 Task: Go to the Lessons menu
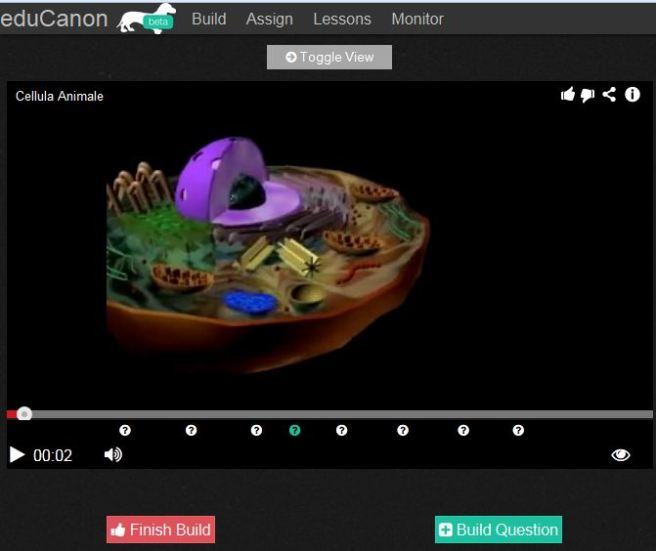[x=341, y=19]
